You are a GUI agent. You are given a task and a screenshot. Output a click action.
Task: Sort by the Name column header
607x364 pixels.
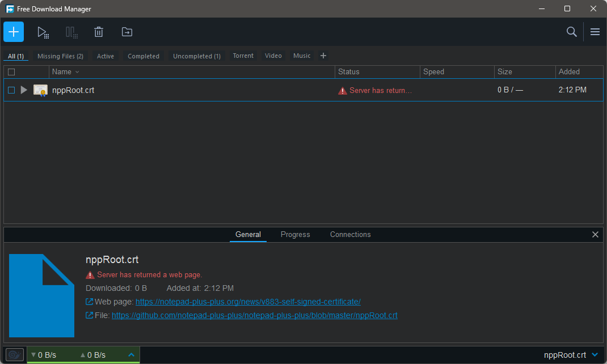tap(62, 72)
